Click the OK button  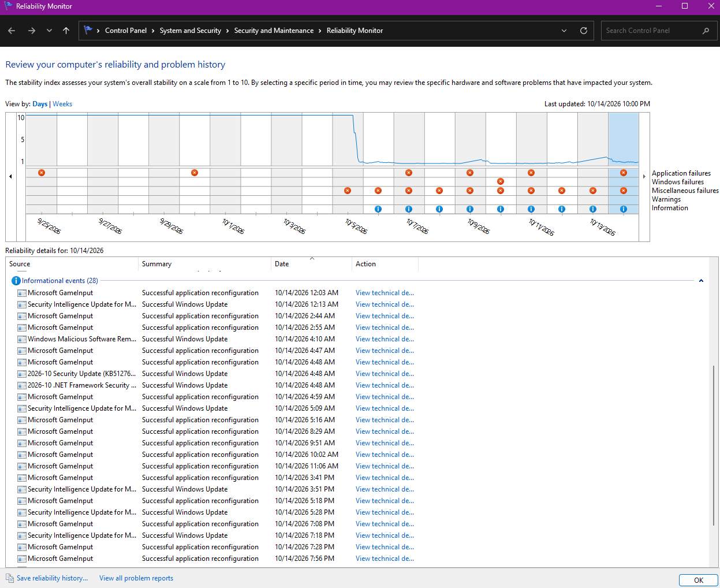tap(698, 580)
